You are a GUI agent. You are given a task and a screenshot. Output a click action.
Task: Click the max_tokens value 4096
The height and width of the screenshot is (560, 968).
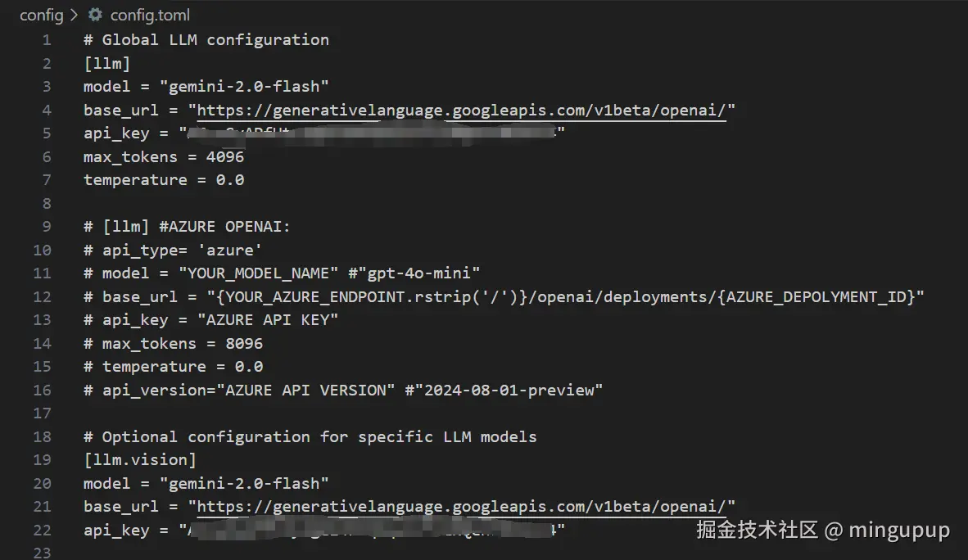click(x=228, y=156)
